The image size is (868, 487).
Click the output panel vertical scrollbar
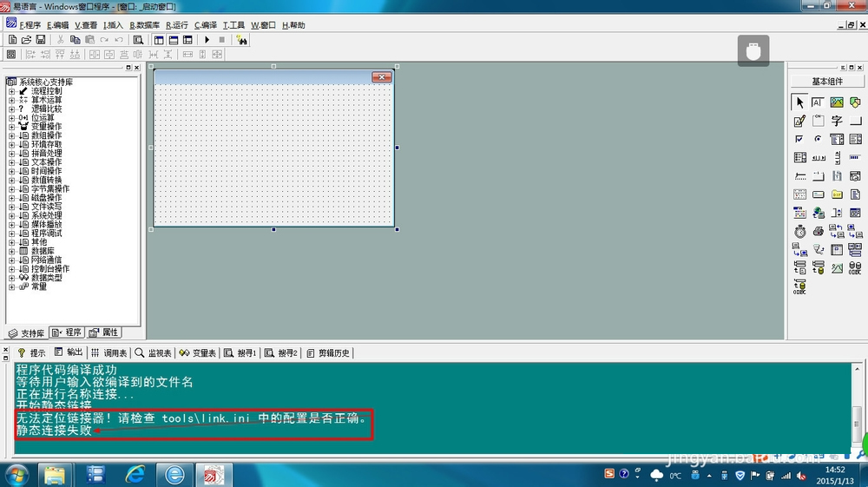(x=859, y=408)
